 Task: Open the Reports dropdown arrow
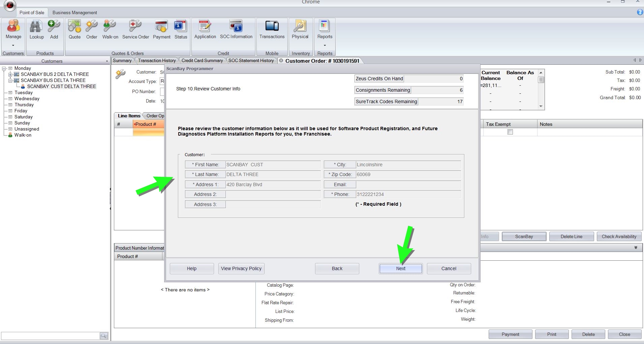pos(325,45)
